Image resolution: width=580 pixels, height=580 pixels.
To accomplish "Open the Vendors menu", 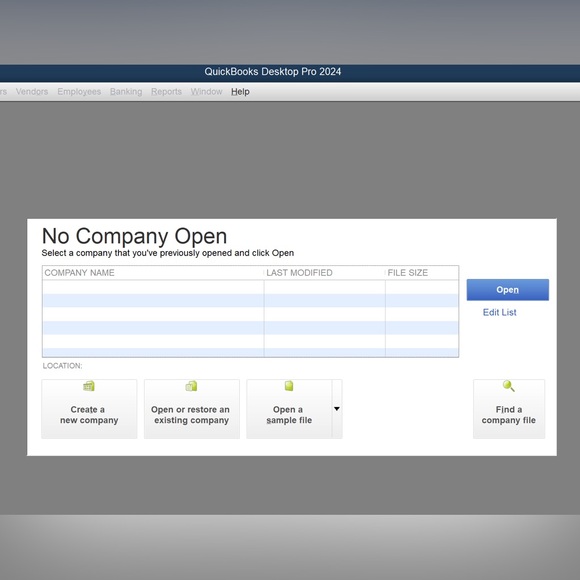I will 32,91.
